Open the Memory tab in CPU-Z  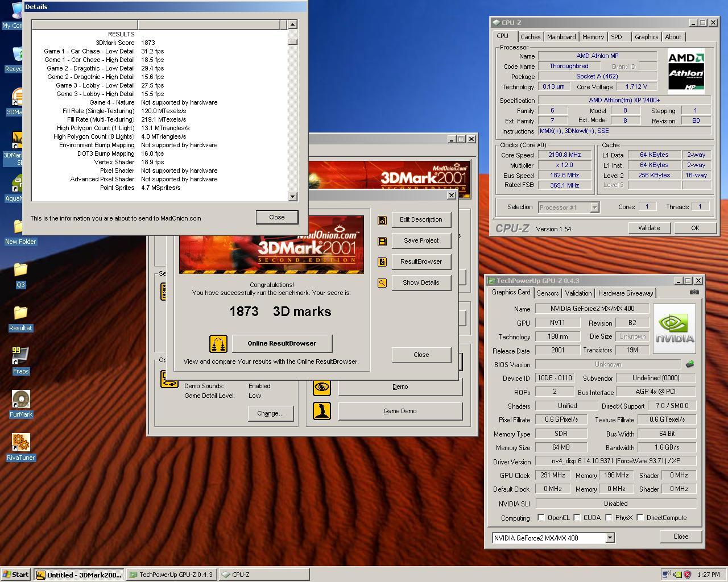pyautogui.click(x=593, y=37)
